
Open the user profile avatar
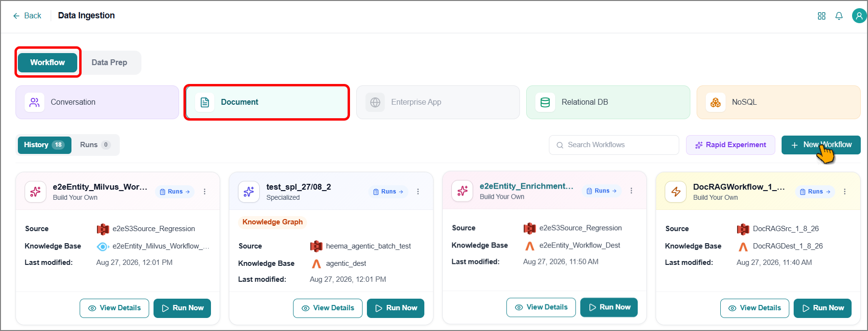pyautogui.click(x=859, y=16)
